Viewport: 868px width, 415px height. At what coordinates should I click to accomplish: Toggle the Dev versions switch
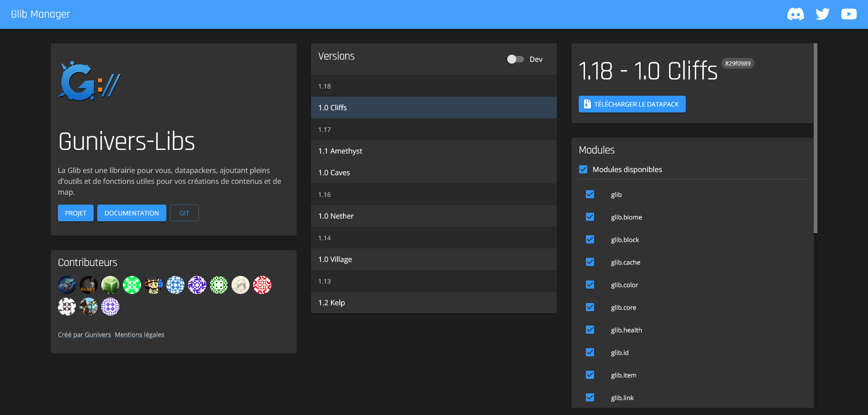tap(515, 59)
